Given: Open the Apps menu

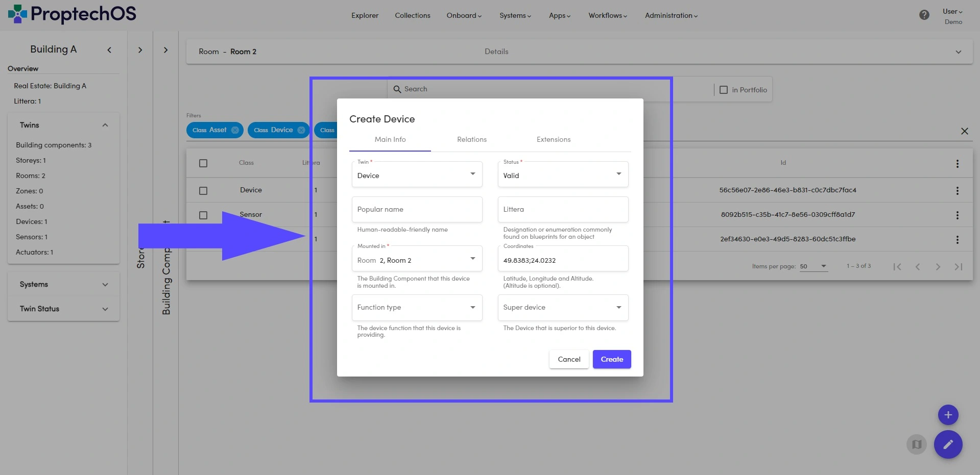Looking at the screenshot, I should [560, 15].
